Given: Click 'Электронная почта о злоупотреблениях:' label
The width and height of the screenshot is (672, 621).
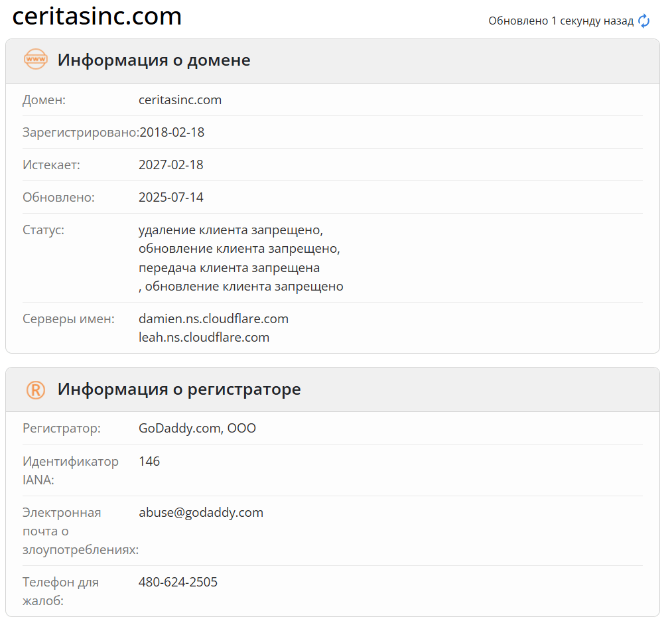Looking at the screenshot, I should tap(80, 531).
